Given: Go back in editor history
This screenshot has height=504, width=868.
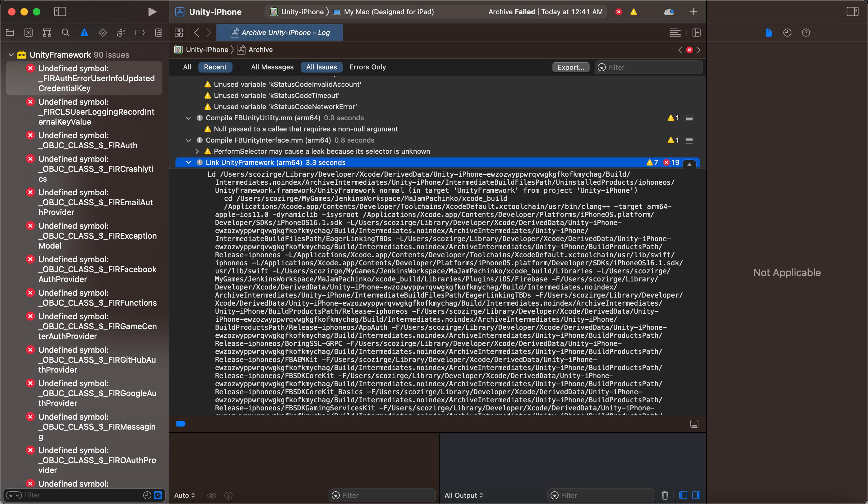Looking at the screenshot, I should coord(196,33).
